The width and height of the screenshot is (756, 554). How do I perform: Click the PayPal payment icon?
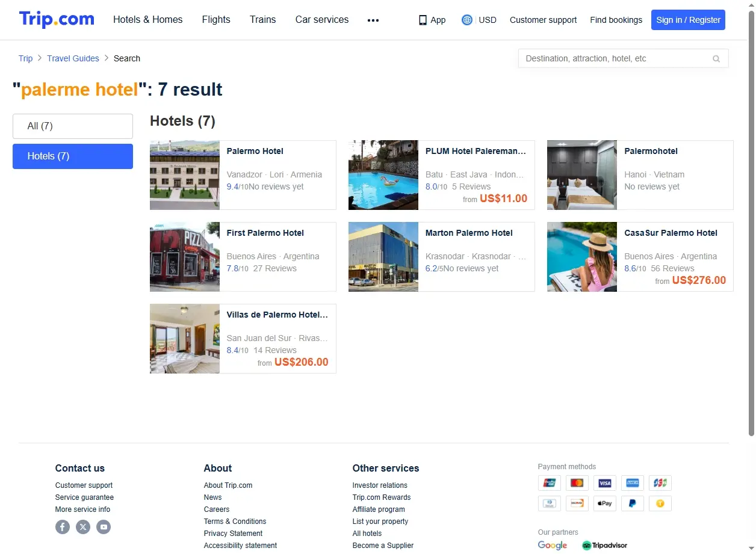pyautogui.click(x=633, y=503)
